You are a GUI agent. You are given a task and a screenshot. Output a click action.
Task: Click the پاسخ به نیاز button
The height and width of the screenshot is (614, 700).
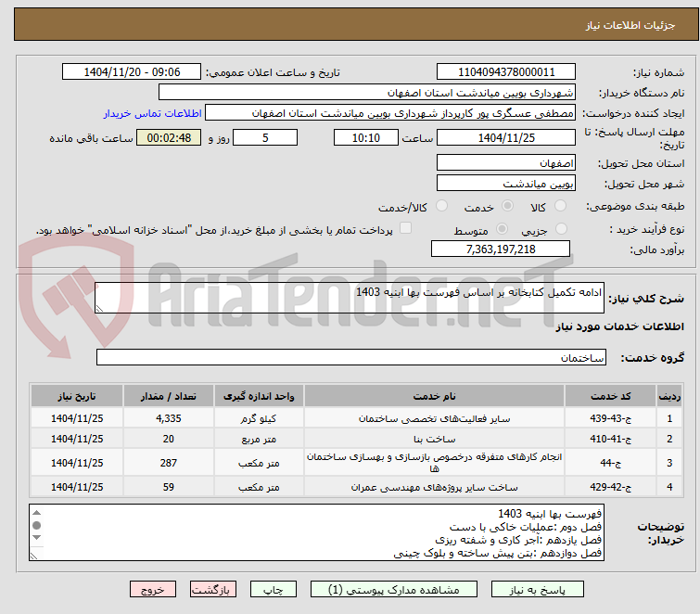click(x=538, y=590)
